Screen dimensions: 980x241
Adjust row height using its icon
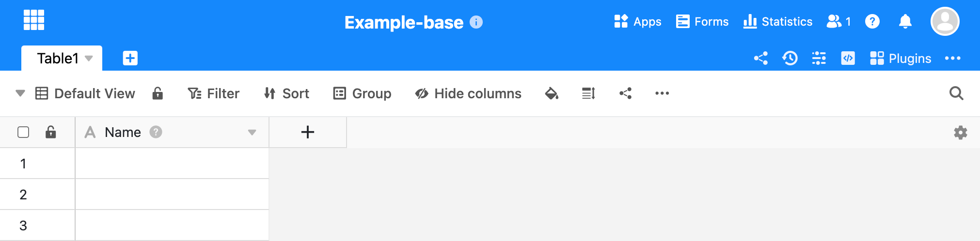(588, 93)
